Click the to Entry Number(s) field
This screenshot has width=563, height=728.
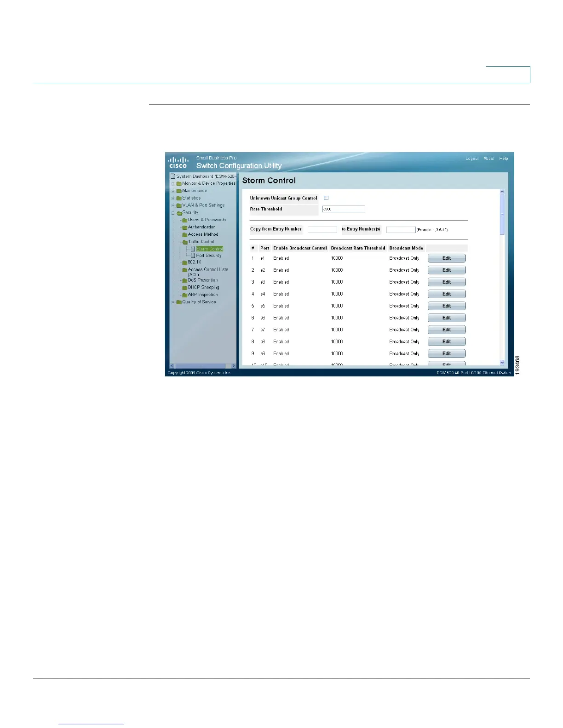click(x=401, y=230)
